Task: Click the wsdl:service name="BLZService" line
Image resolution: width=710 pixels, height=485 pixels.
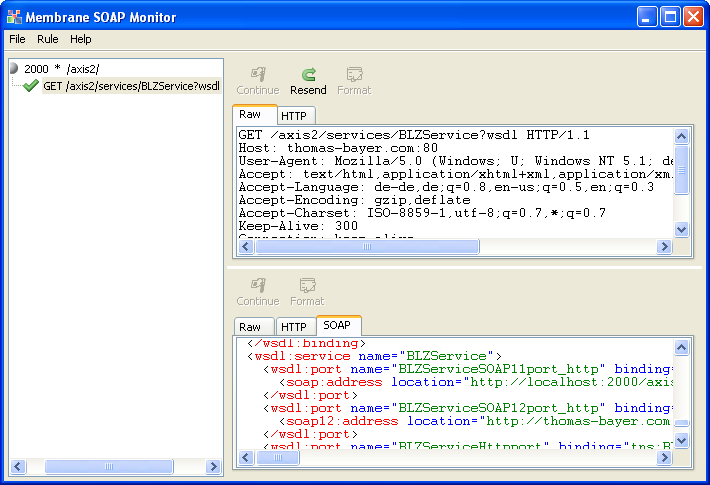Action: coord(374,356)
